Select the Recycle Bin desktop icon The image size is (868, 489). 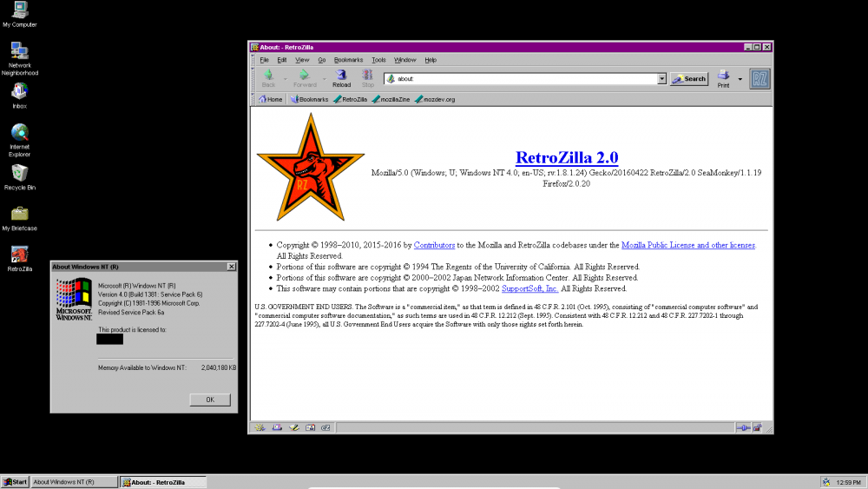pyautogui.click(x=20, y=177)
